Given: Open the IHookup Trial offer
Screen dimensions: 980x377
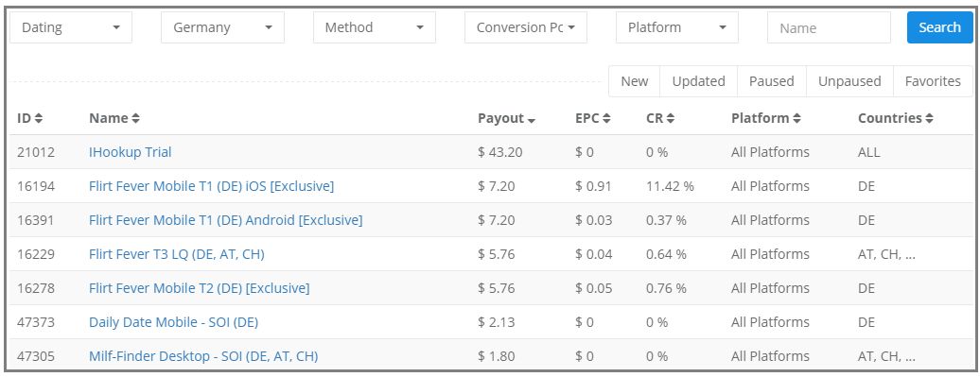Looking at the screenshot, I should [x=130, y=152].
